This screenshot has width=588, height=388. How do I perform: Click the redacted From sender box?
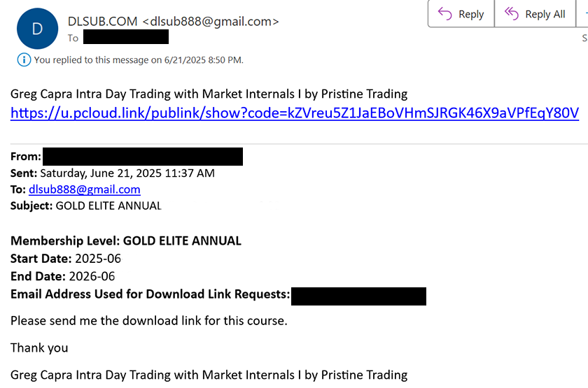coord(143,157)
